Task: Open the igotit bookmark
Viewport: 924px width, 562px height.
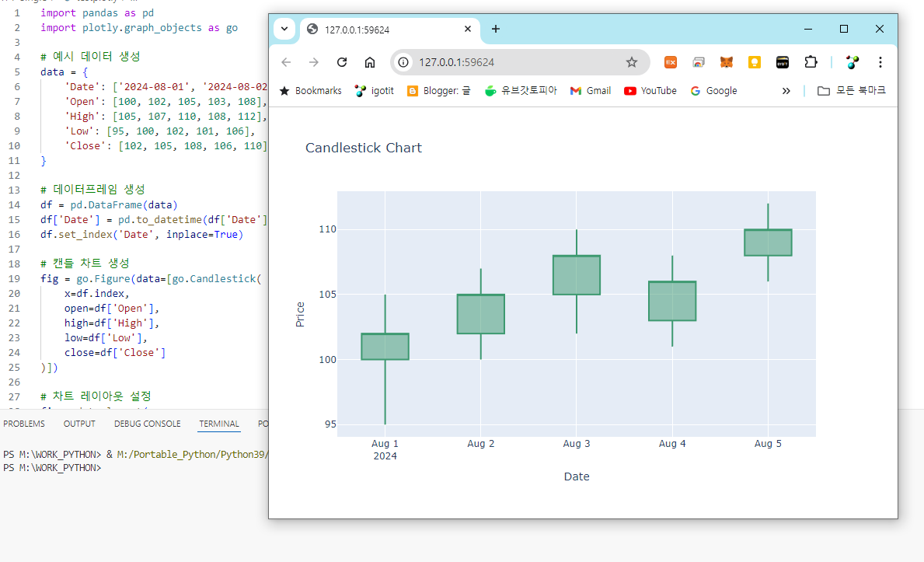Action: coord(375,91)
